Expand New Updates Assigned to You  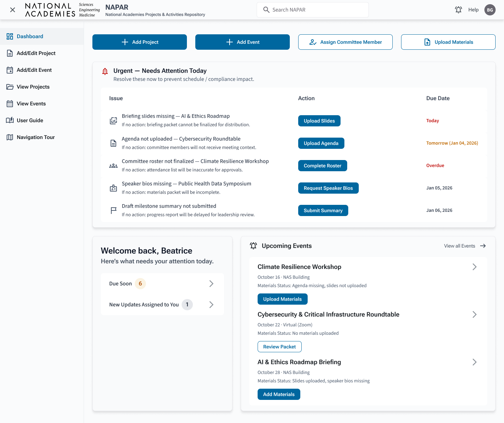[x=211, y=305]
